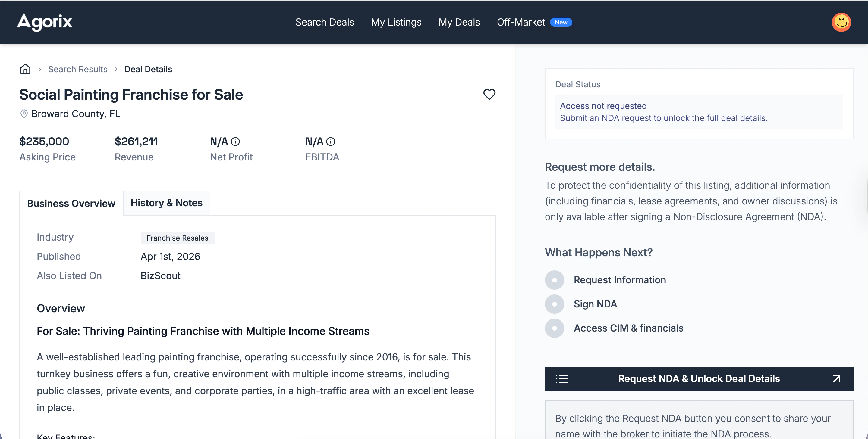This screenshot has height=439, width=868.
Task: Select the Access CIM & financials step circle
Action: (x=554, y=328)
